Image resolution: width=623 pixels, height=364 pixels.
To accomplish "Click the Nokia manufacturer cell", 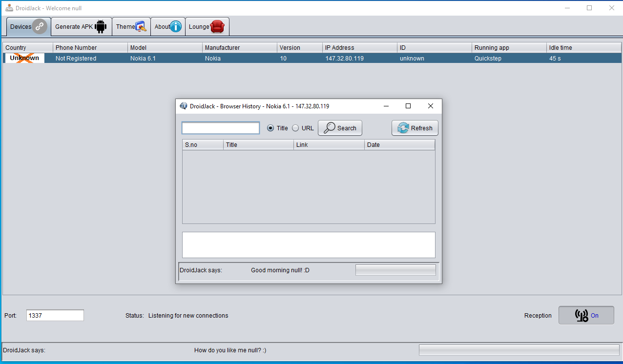I will (240, 58).
